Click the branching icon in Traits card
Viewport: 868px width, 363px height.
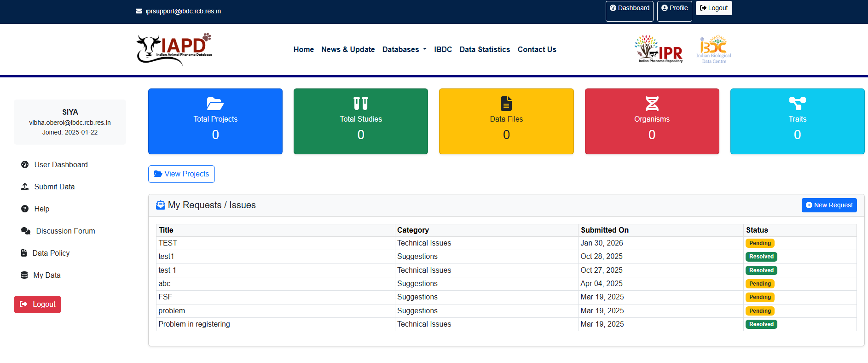point(797,104)
